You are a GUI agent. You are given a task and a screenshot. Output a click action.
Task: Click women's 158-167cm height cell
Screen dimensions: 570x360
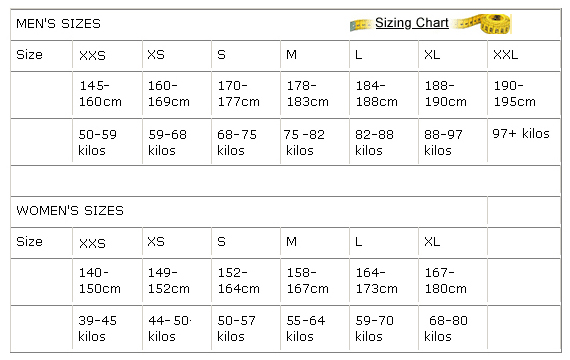(x=308, y=281)
